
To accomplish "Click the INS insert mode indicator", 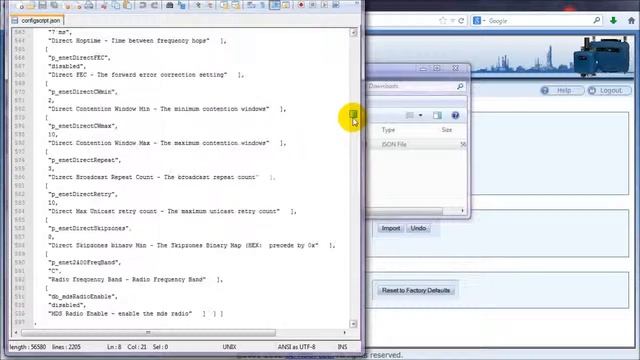I will [x=342, y=347].
